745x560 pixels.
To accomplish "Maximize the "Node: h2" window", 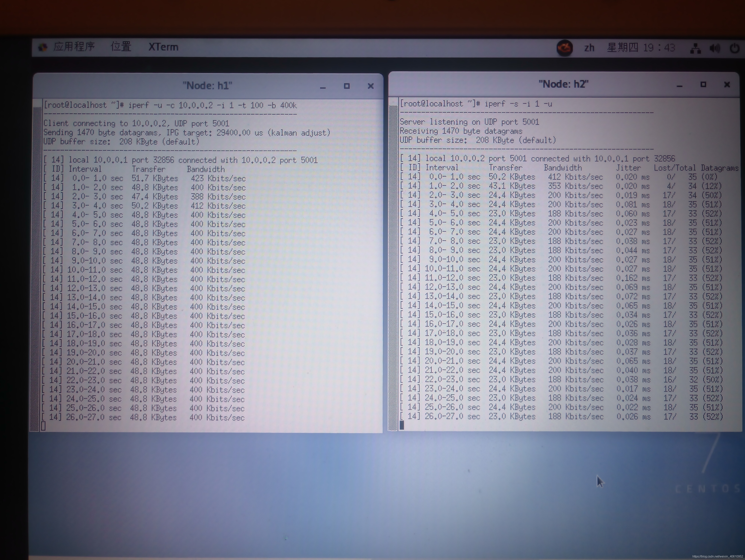I will (x=703, y=85).
